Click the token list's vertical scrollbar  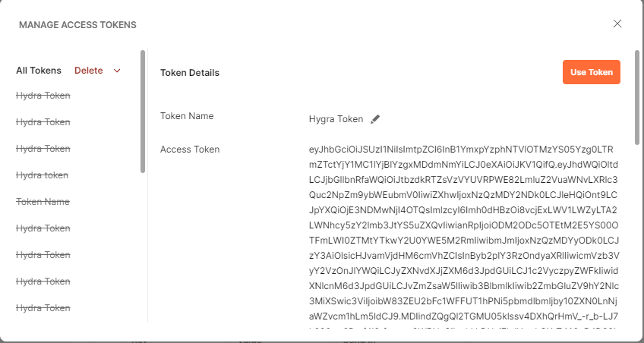tap(143, 111)
